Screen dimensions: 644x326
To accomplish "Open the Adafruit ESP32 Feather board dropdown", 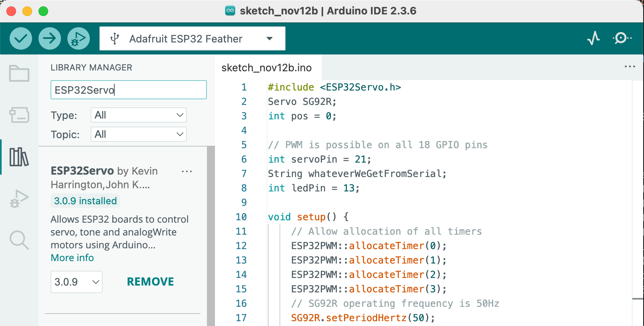I will tap(192, 38).
